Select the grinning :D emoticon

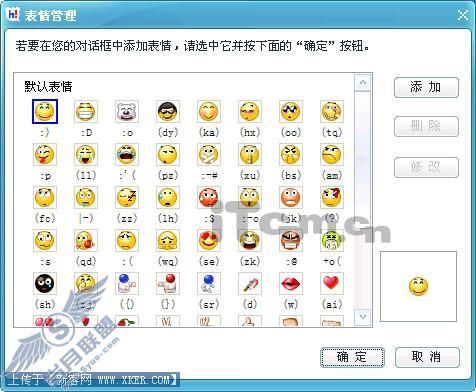(86, 111)
